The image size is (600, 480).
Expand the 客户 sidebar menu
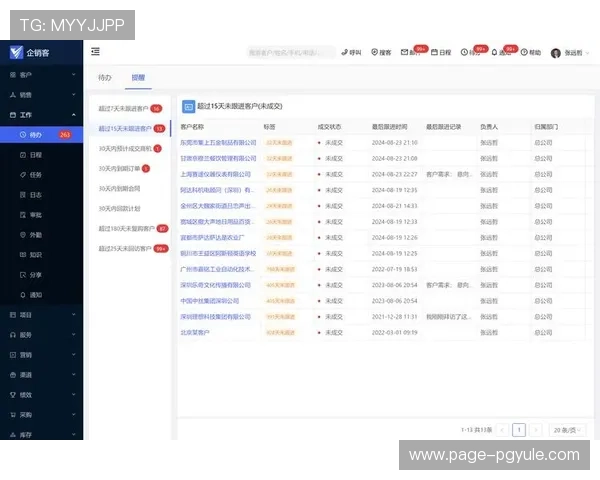coord(42,75)
